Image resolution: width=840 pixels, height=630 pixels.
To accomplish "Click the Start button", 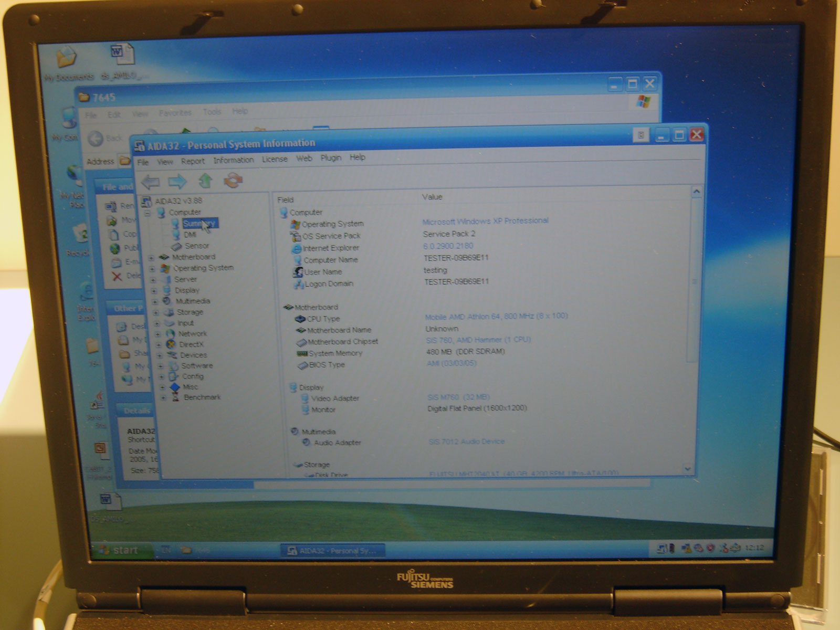I will 121,550.
